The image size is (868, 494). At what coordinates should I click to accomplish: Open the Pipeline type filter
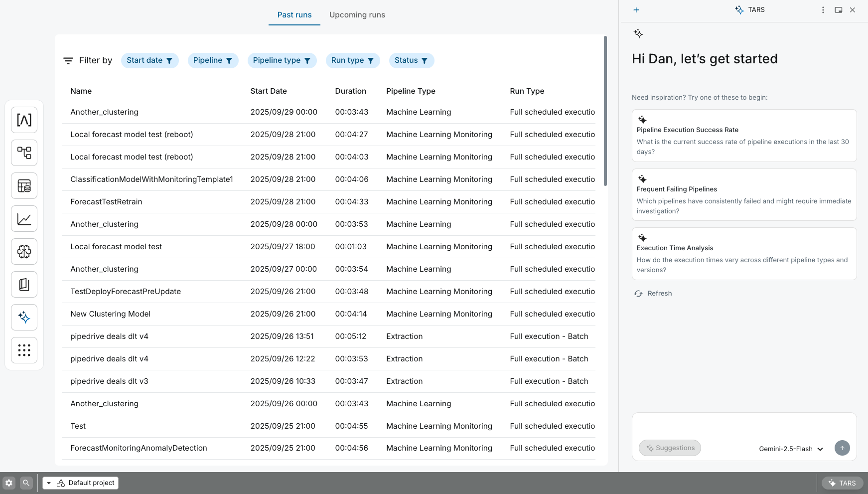[x=282, y=60]
